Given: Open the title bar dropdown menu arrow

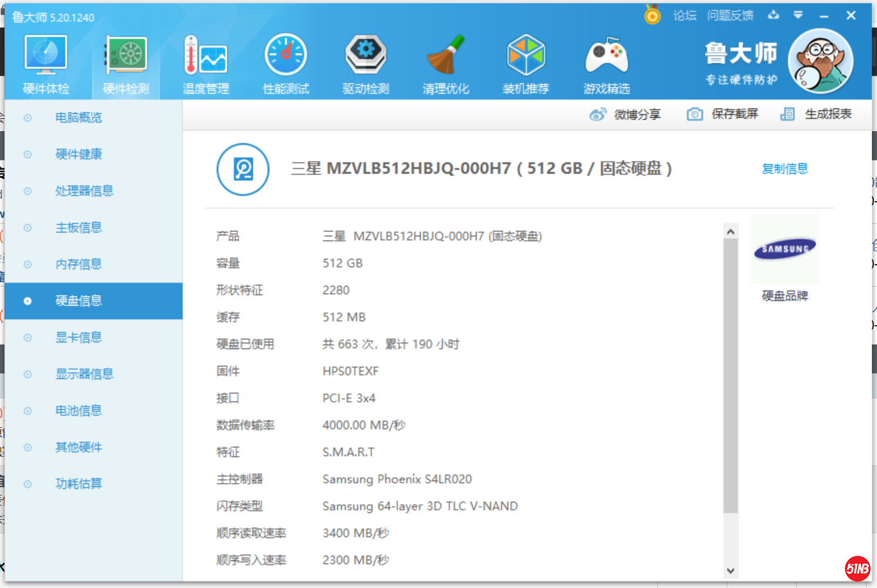Looking at the screenshot, I should 798,15.
